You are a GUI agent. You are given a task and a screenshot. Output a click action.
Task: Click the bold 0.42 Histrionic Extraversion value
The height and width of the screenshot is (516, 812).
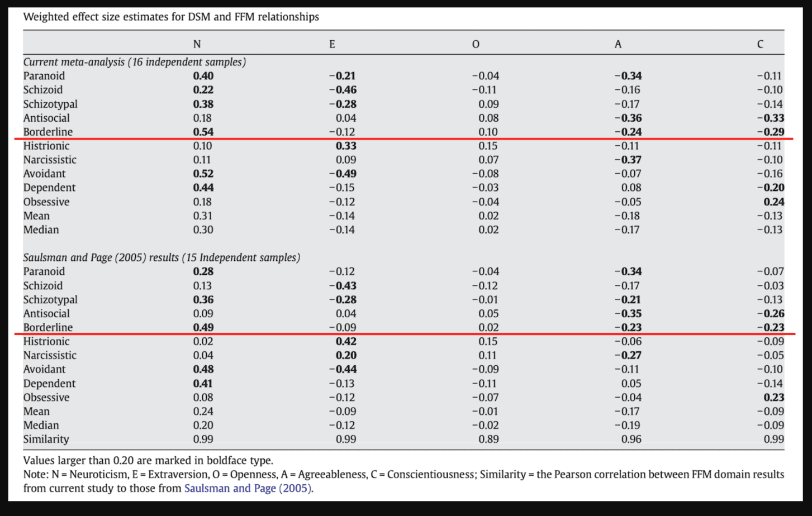[346, 341]
